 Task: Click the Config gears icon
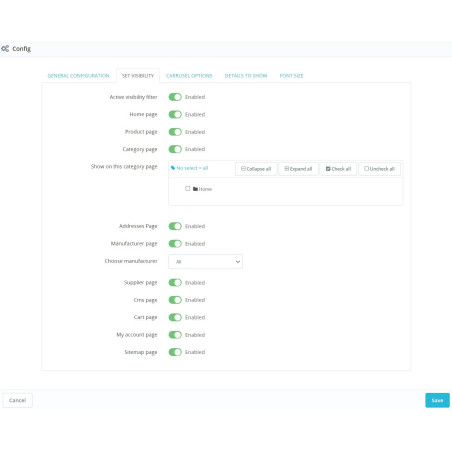click(5, 49)
